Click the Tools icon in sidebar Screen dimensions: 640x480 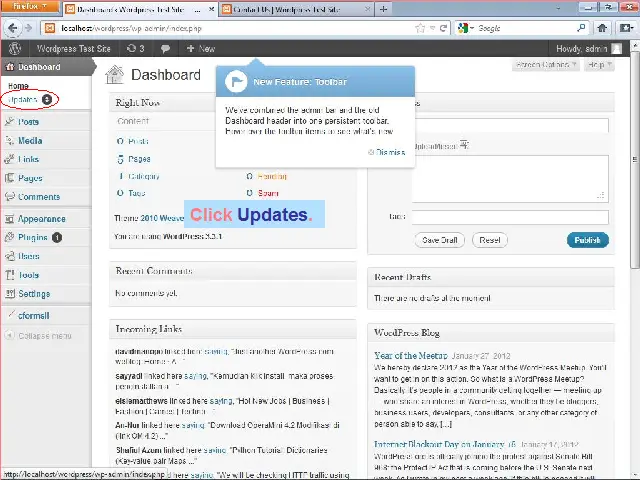pos(9,275)
